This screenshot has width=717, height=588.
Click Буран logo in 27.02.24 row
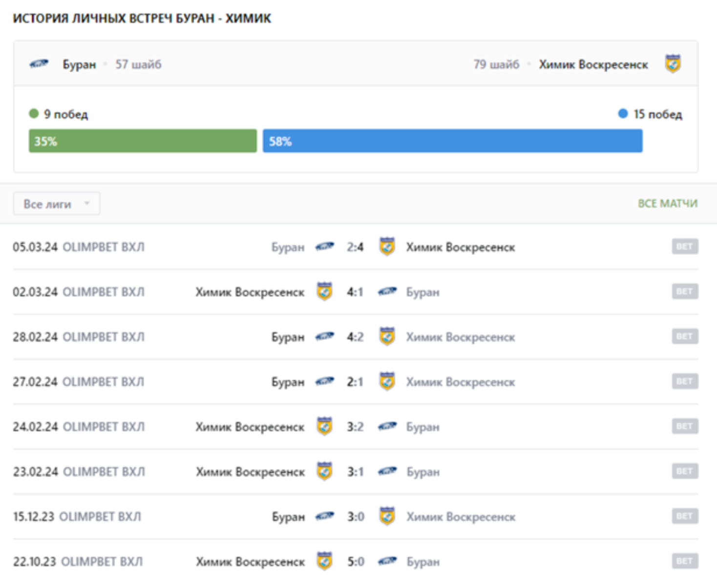(x=324, y=381)
